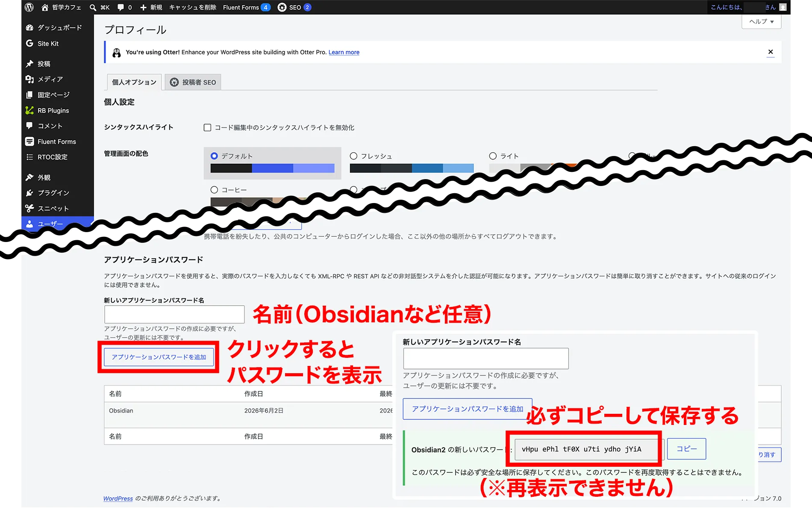Viewport: 812px width, 513px height.
Task: Select ライト color scheme radio
Action: [x=493, y=156]
